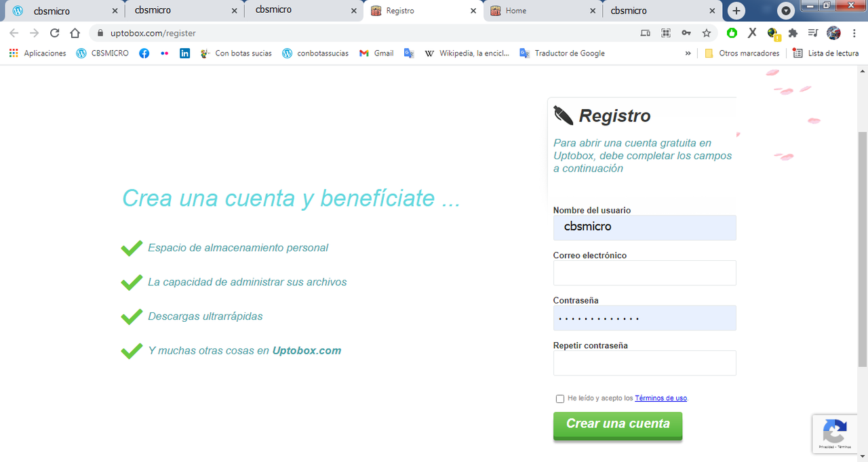Click the Espacio de almacenamiento personal text
Viewport: 868px width, 462px height.
click(238, 248)
